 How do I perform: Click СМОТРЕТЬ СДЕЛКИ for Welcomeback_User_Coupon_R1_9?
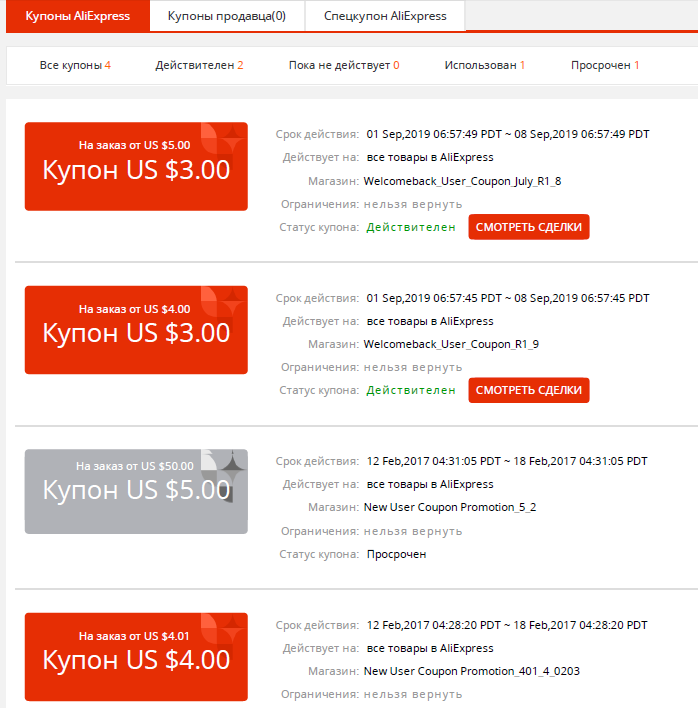click(529, 390)
